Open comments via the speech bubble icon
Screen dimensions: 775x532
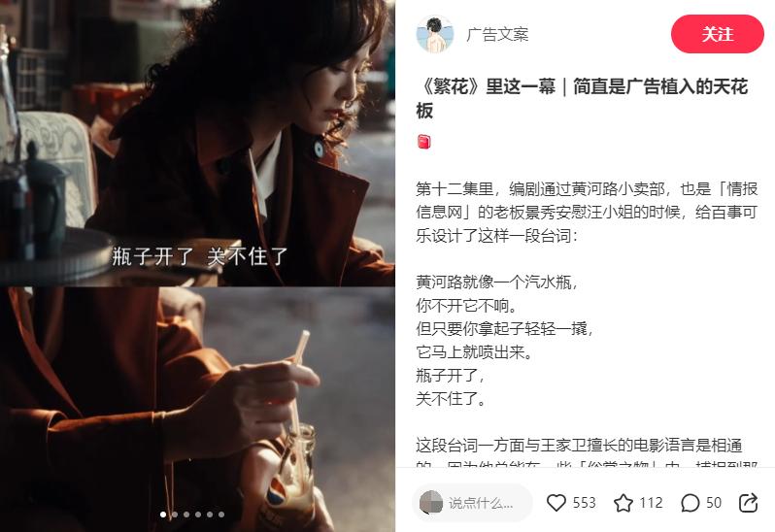pos(690,503)
